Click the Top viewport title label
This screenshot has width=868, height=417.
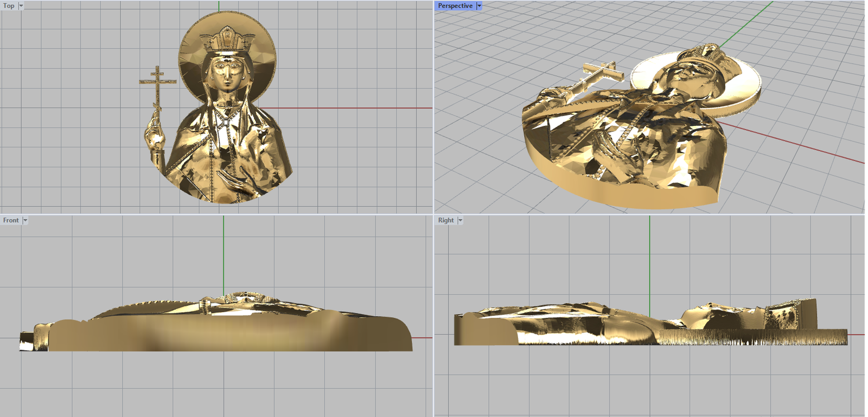pos(9,6)
